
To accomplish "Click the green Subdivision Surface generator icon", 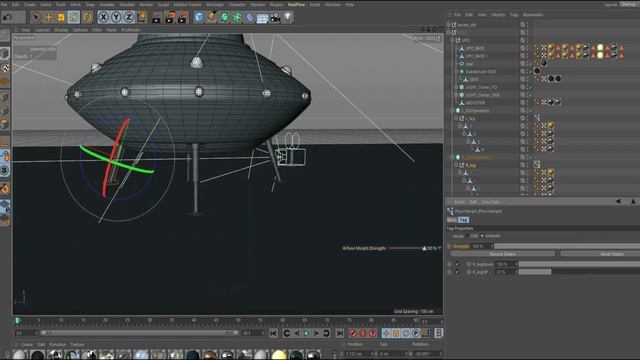I will click(224, 17).
